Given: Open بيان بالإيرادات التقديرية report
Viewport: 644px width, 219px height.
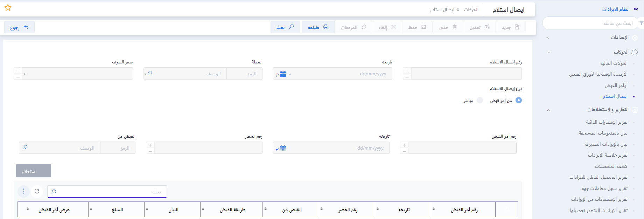Looking at the screenshot, I should click(x=606, y=144).
